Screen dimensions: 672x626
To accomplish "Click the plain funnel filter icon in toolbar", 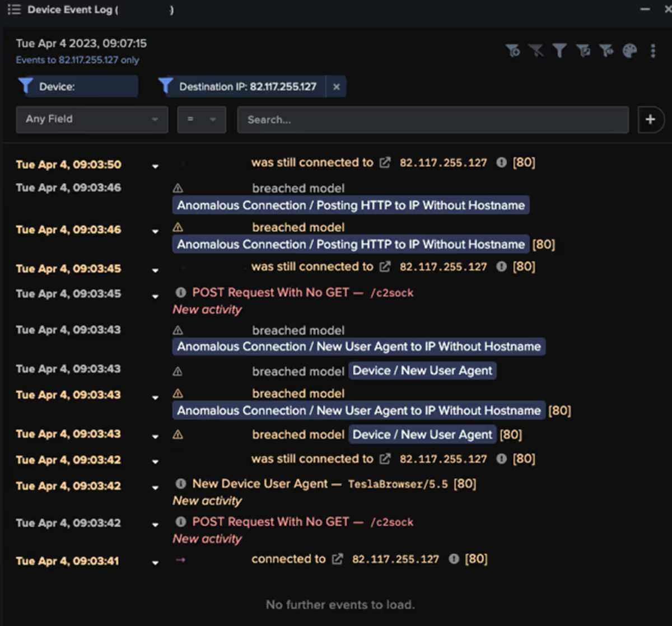I will [559, 51].
